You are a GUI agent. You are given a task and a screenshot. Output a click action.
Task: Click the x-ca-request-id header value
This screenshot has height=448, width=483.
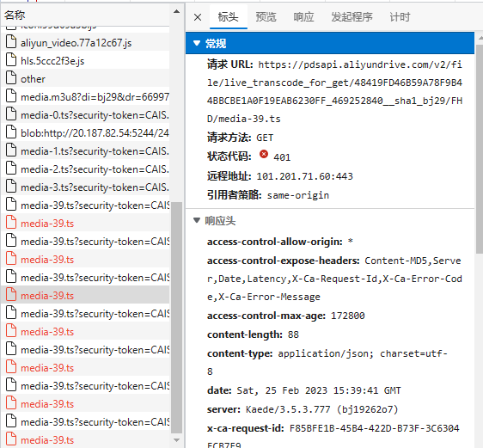(334, 437)
